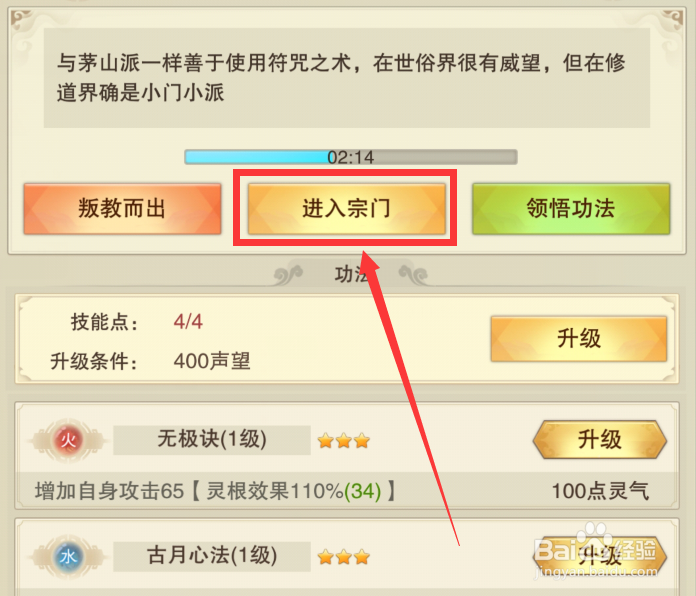
Task: Select the 古月心法(1级) skill name
Action: (212, 556)
